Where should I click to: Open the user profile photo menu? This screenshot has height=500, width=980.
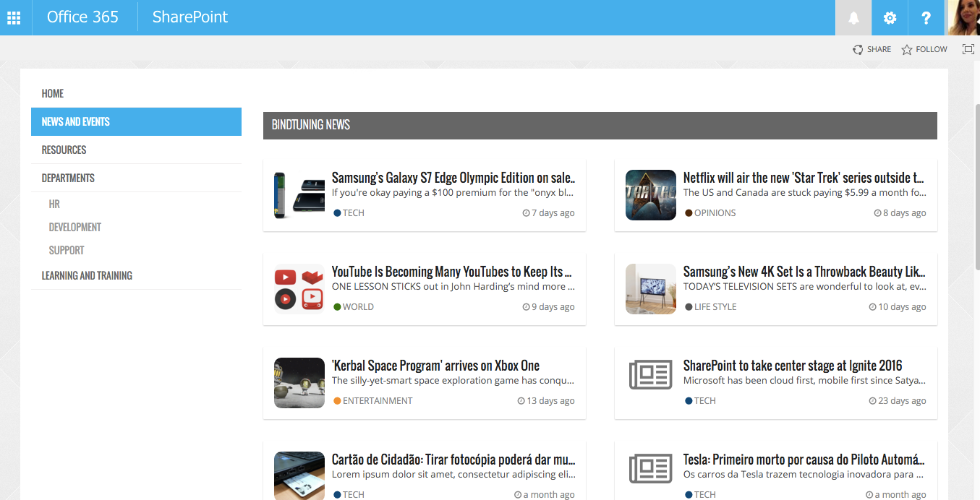coord(964,17)
